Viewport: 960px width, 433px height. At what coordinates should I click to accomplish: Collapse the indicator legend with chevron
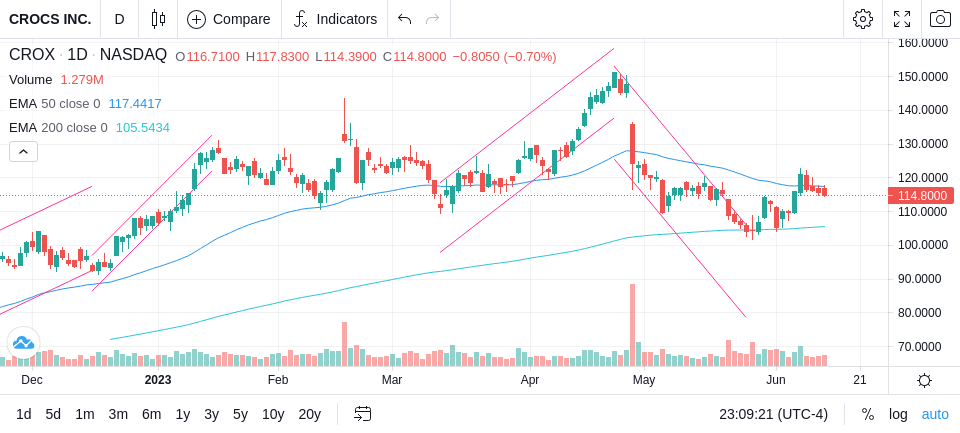(x=23, y=151)
